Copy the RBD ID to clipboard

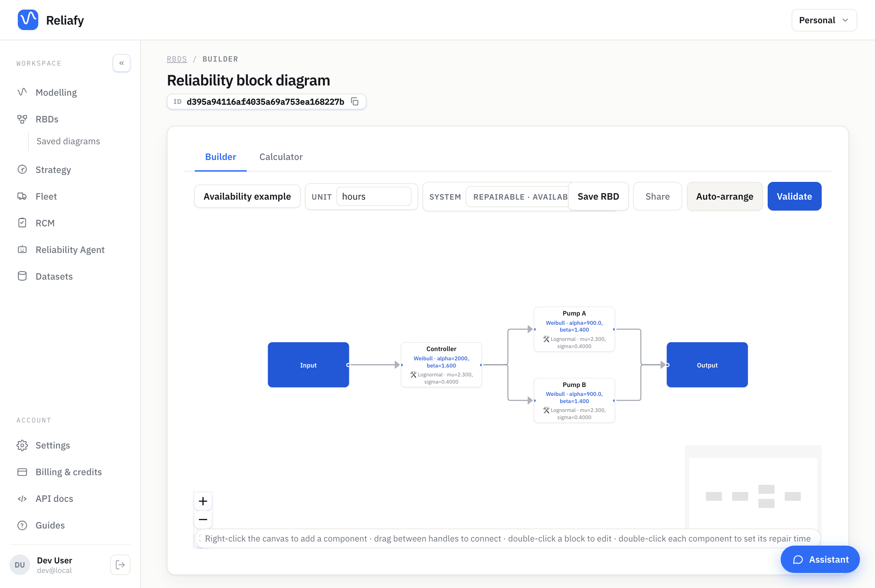coord(355,102)
